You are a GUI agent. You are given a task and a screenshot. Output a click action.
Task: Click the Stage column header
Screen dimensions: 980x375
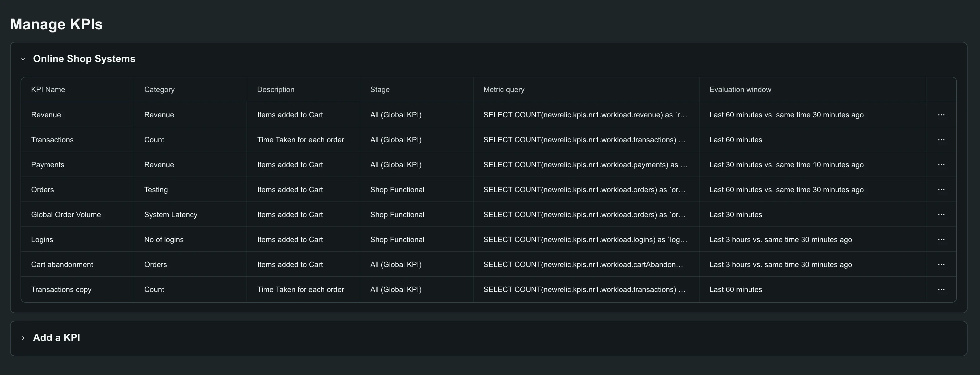coord(380,90)
